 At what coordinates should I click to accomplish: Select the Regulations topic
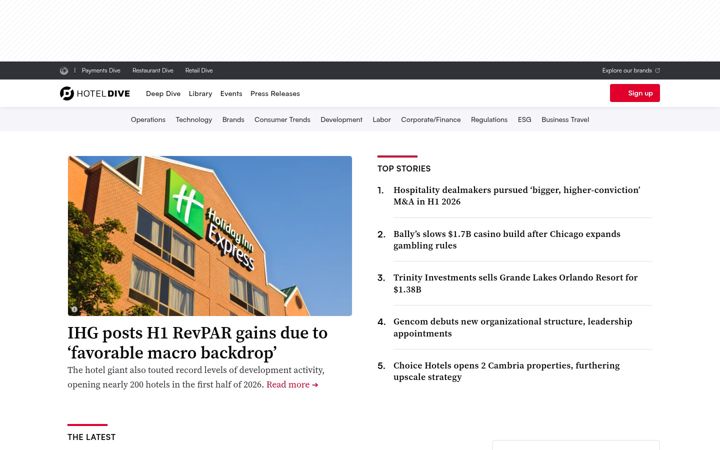click(489, 119)
